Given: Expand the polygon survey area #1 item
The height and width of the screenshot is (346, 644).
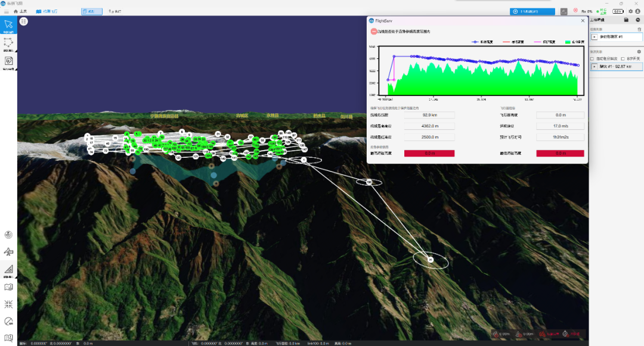Looking at the screenshot, I should [594, 37].
